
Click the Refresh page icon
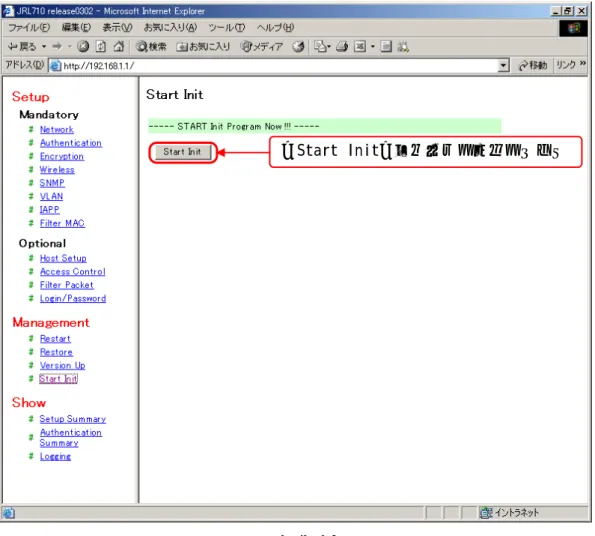(101, 47)
